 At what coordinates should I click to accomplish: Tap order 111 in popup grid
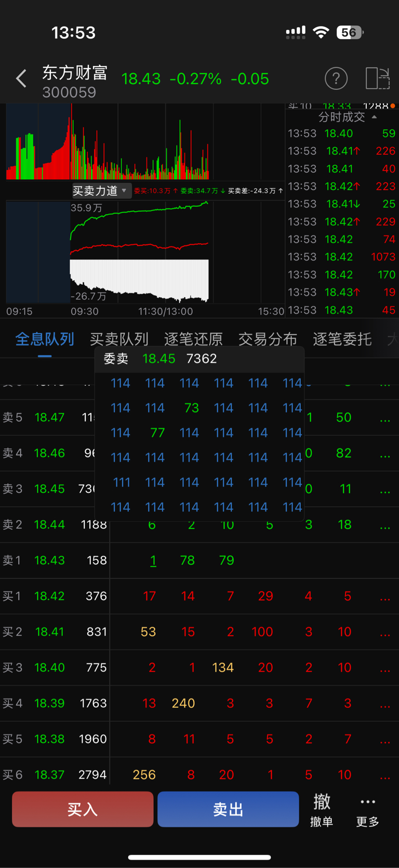tap(122, 482)
